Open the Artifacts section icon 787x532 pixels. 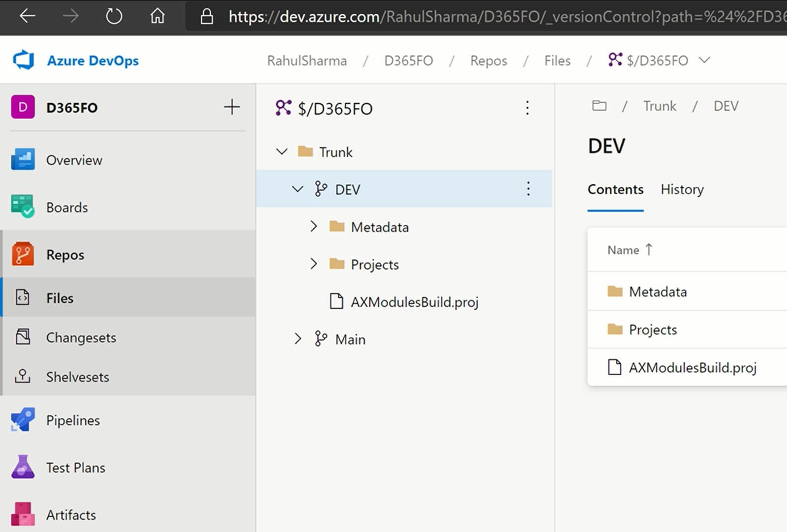coord(23,514)
